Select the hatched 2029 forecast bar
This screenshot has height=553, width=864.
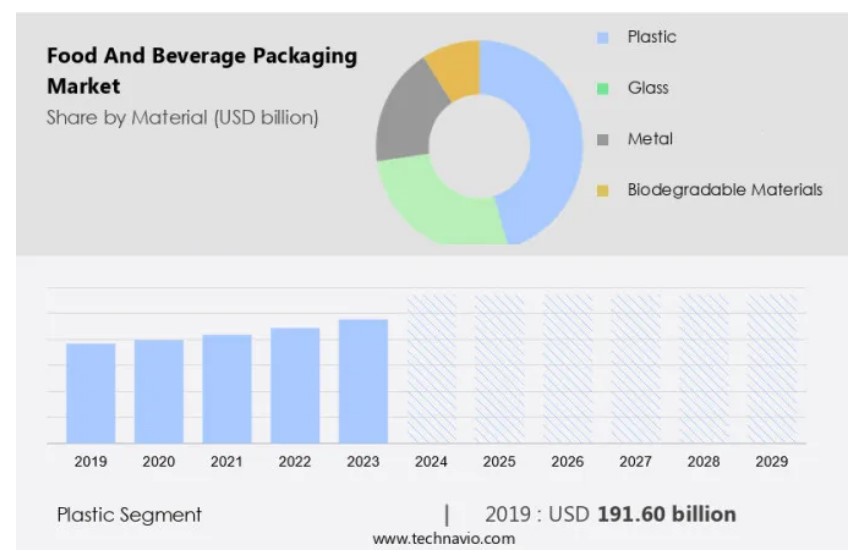pyautogui.click(x=772, y=368)
